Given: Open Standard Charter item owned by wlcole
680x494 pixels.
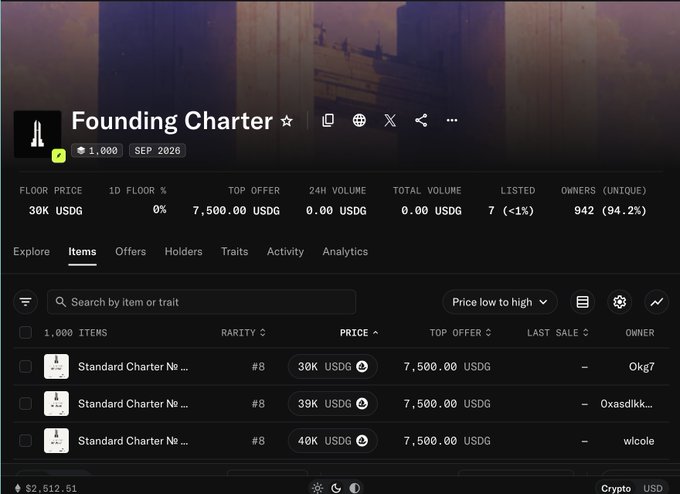Looking at the screenshot, I should [133, 441].
